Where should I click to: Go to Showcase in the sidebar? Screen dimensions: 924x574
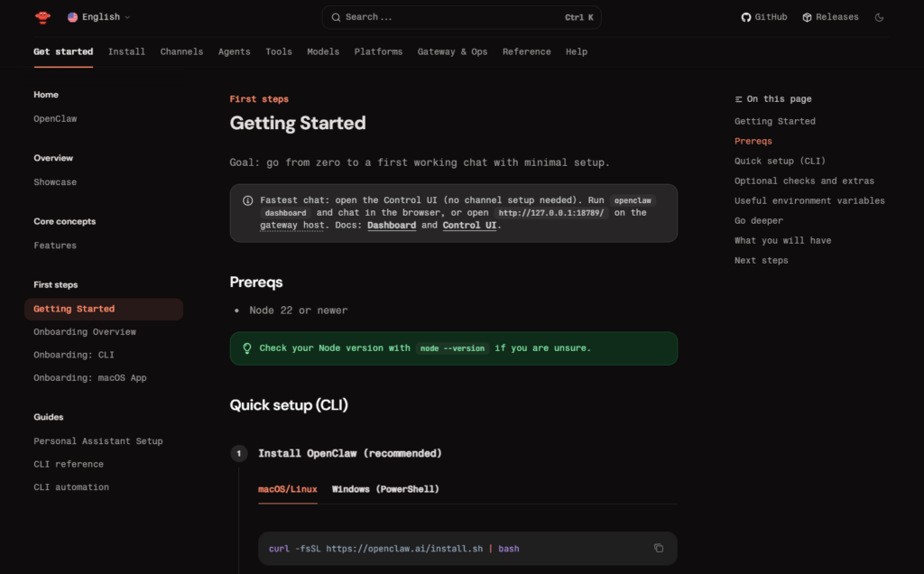point(55,182)
